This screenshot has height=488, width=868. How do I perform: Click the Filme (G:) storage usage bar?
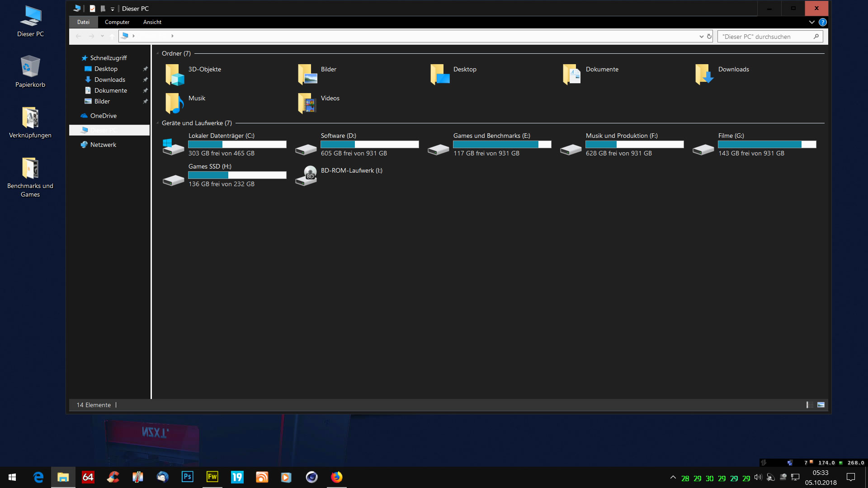pos(767,145)
